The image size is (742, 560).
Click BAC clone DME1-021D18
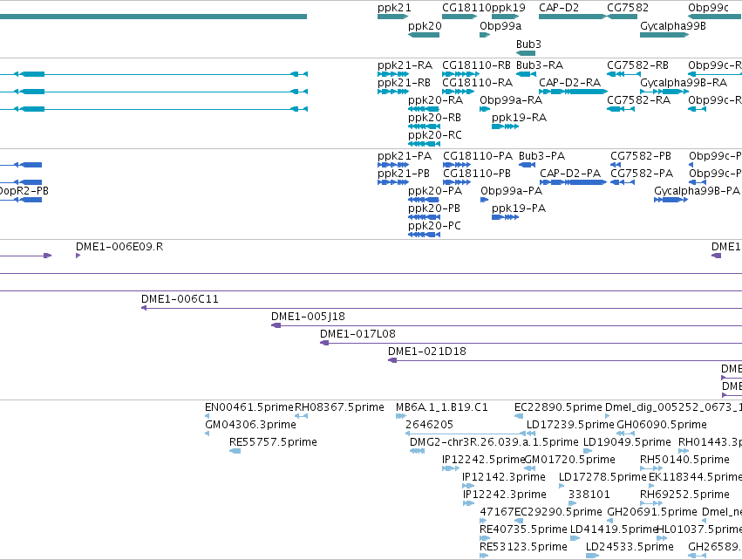(x=565, y=361)
